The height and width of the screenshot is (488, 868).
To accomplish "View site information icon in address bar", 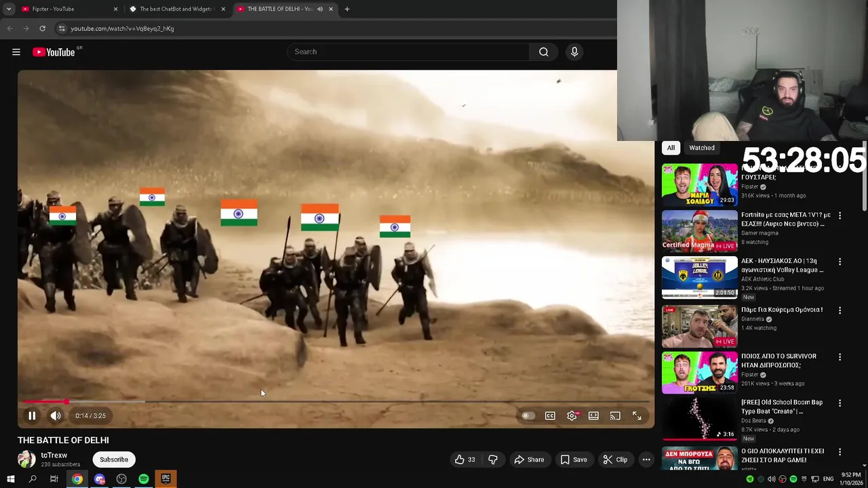I will point(62,28).
